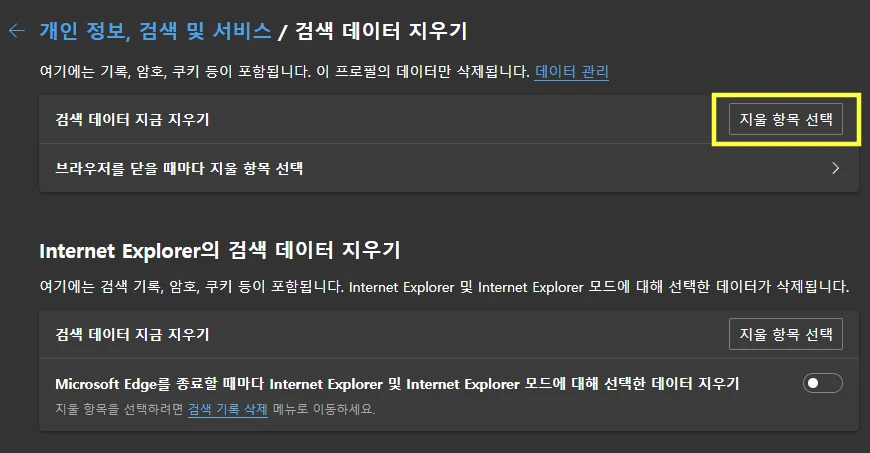Click 검색 데이터 지금 지우기 label in Internet Explorer section
The width and height of the screenshot is (870, 453).
pyautogui.click(x=132, y=334)
